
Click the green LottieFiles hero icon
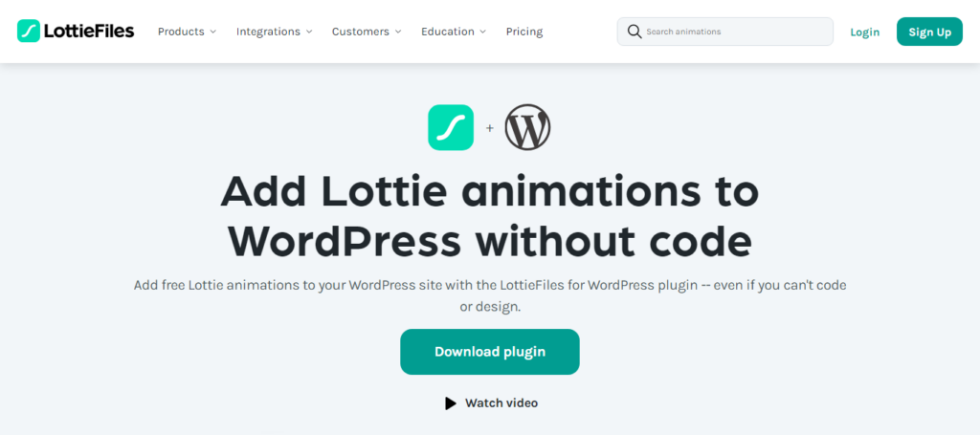tap(451, 127)
